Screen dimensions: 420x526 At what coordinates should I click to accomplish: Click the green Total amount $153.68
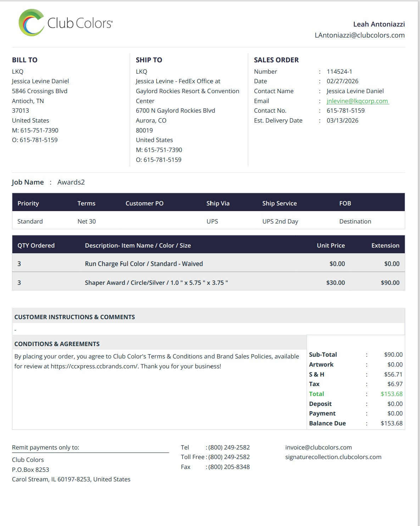click(x=391, y=394)
